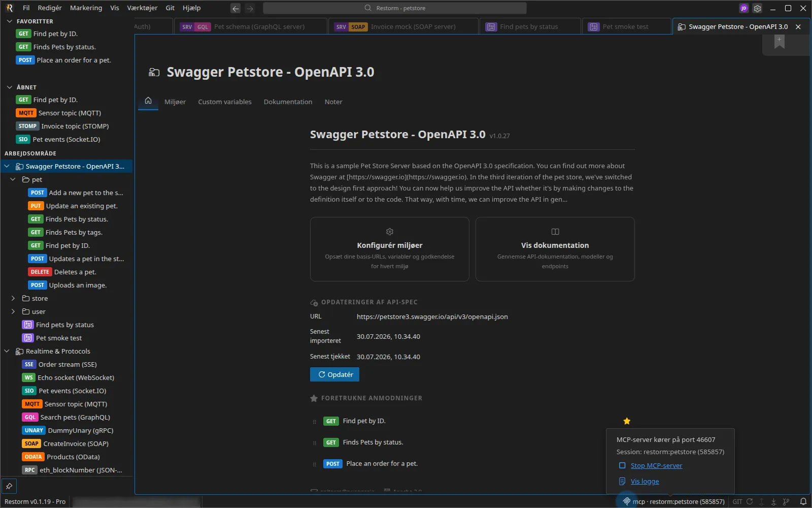
Task: Open the JD user avatar menu
Action: click(x=744, y=8)
